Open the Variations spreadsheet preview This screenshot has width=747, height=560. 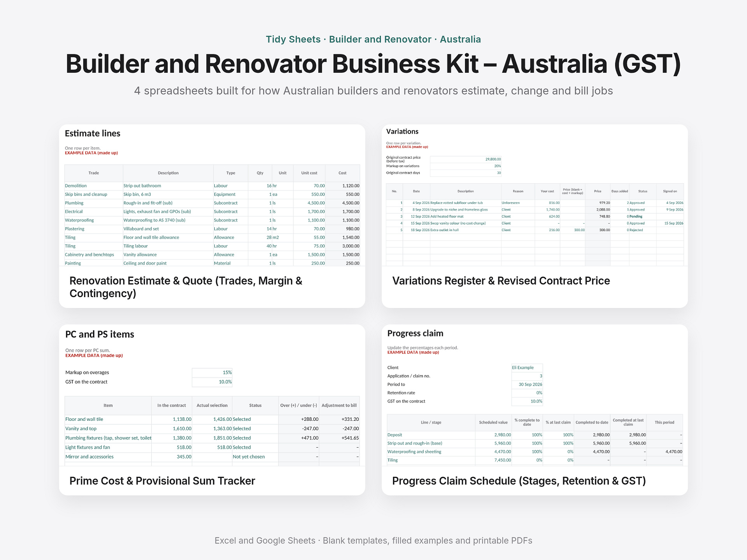tap(535, 195)
